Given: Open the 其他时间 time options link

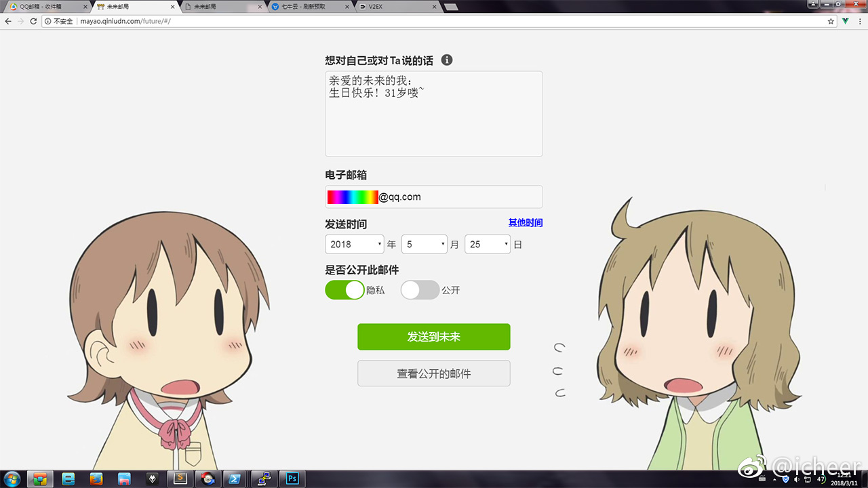Looking at the screenshot, I should (525, 222).
